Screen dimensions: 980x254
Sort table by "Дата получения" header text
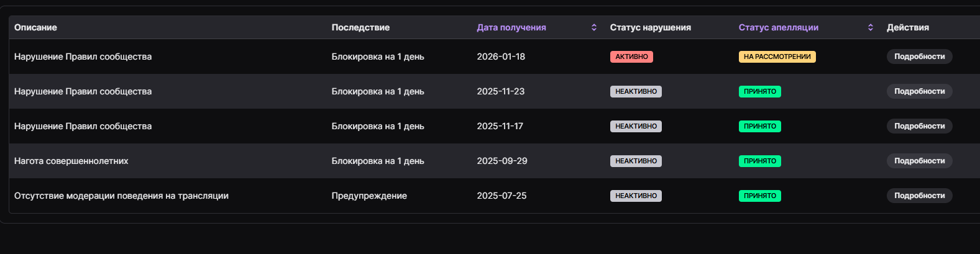click(511, 27)
